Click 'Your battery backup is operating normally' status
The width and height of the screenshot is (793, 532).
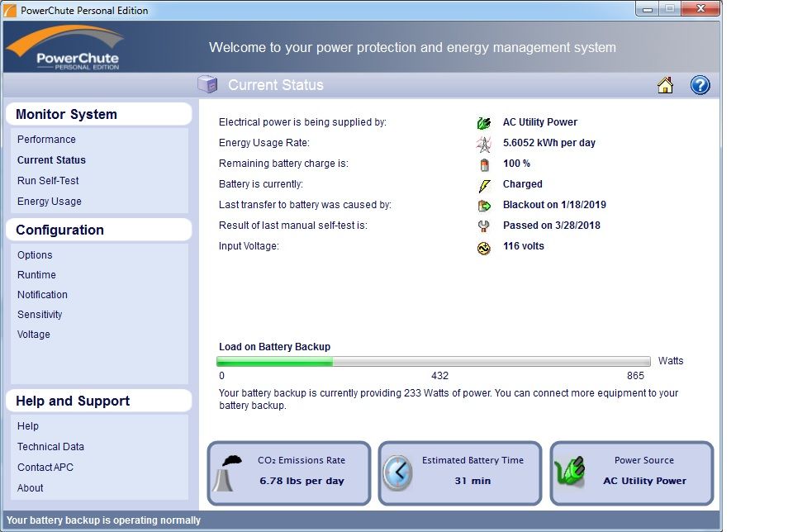(104, 520)
